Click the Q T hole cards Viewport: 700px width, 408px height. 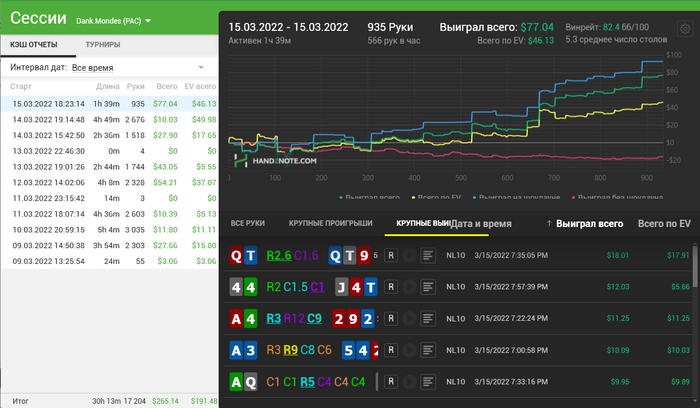pyautogui.click(x=243, y=255)
